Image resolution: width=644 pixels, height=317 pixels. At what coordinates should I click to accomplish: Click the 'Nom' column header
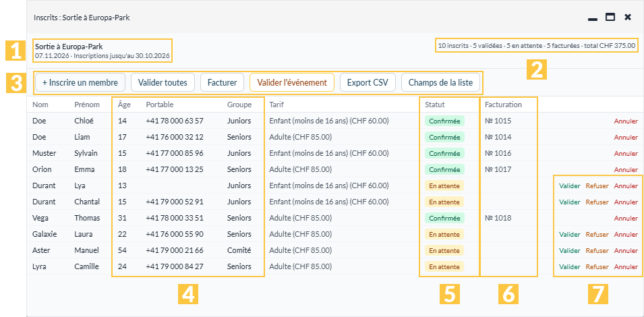[x=40, y=105]
